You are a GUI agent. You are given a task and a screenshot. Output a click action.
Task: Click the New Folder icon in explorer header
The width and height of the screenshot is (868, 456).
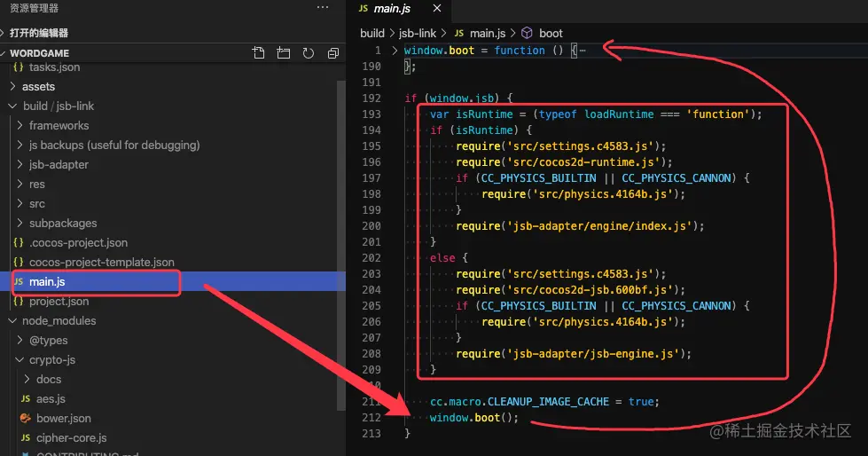[x=284, y=53]
